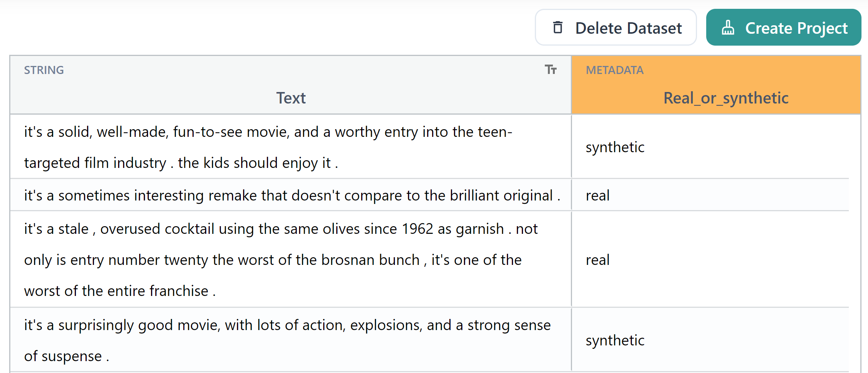Click the METADATA column type label
Screen dimensions: 868x373
point(615,70)
